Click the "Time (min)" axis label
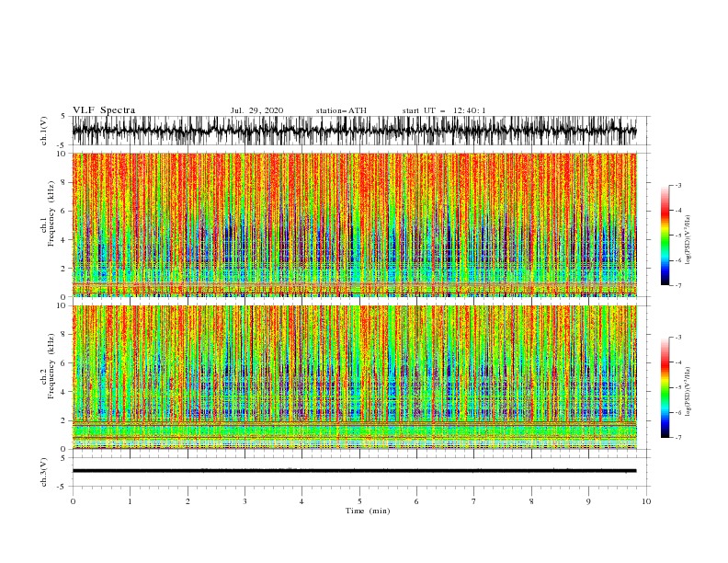Image resolution: width=728 pixels, height=563 pixels. pyautogui.click(x=368, y=511)
